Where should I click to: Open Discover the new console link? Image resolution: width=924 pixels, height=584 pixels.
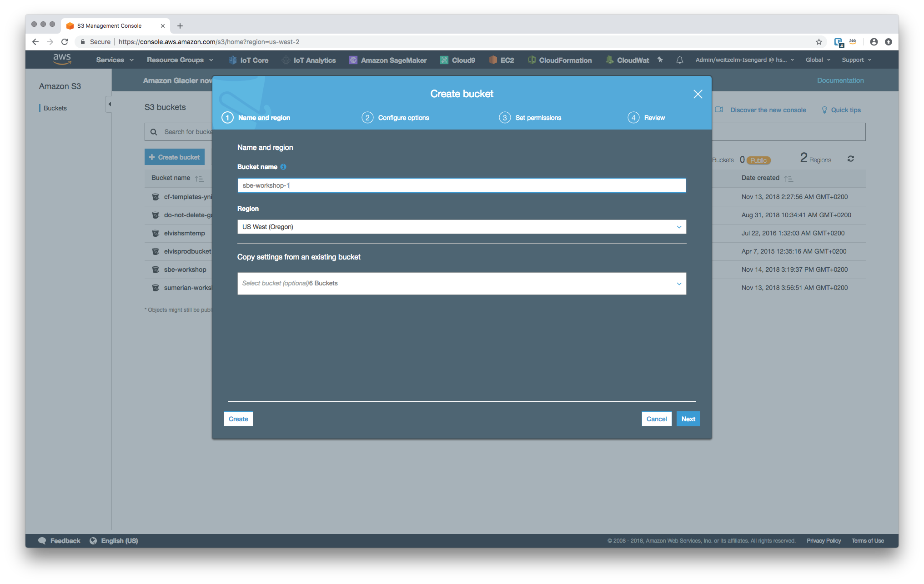pos(768,110)
